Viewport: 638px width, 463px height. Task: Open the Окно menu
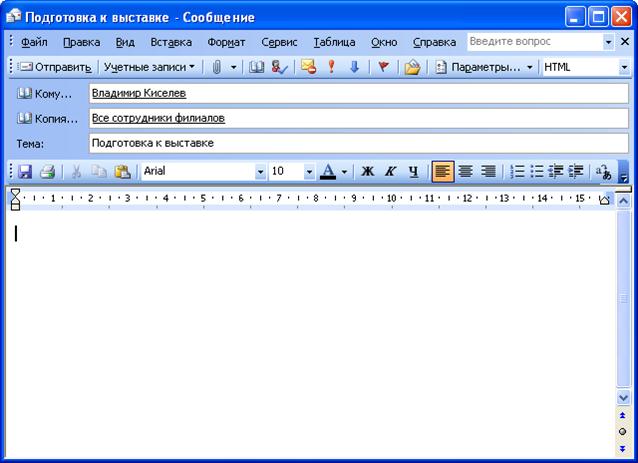click(384, 42)
